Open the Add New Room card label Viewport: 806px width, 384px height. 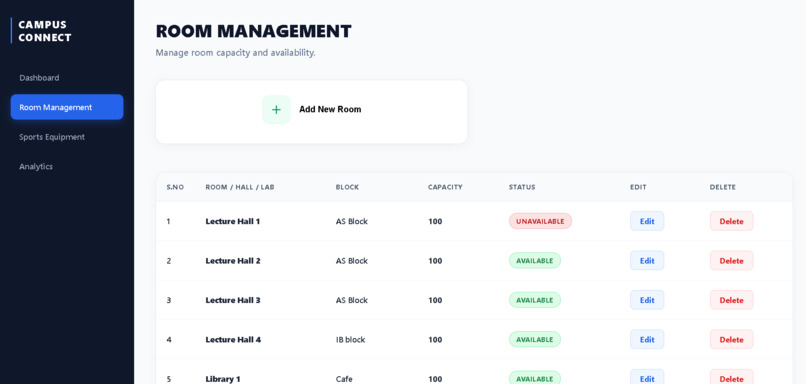tap(330, 109)
